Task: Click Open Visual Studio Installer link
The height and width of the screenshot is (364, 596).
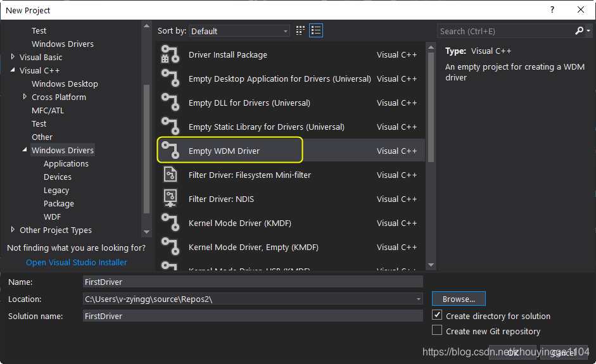Action: click(x=77, y=262)
